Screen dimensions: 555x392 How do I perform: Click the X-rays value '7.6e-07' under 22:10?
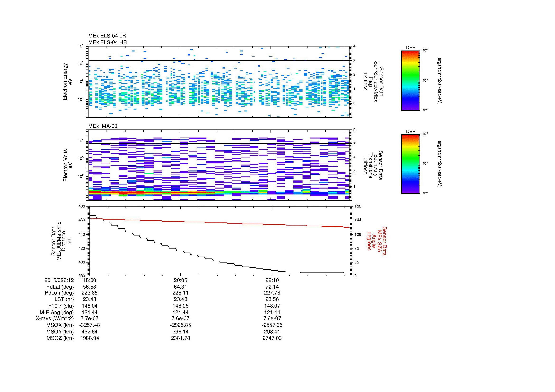coord(272,318)
